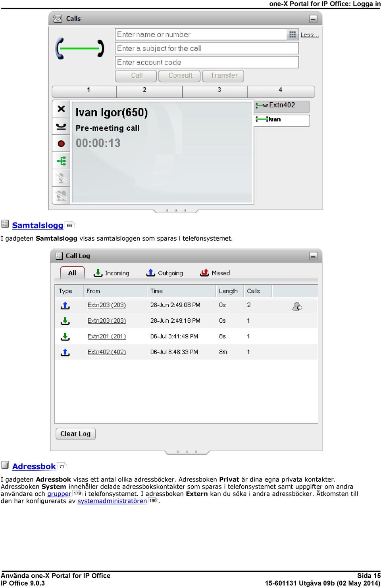Select call appearance tab 2

pos(149,91)
